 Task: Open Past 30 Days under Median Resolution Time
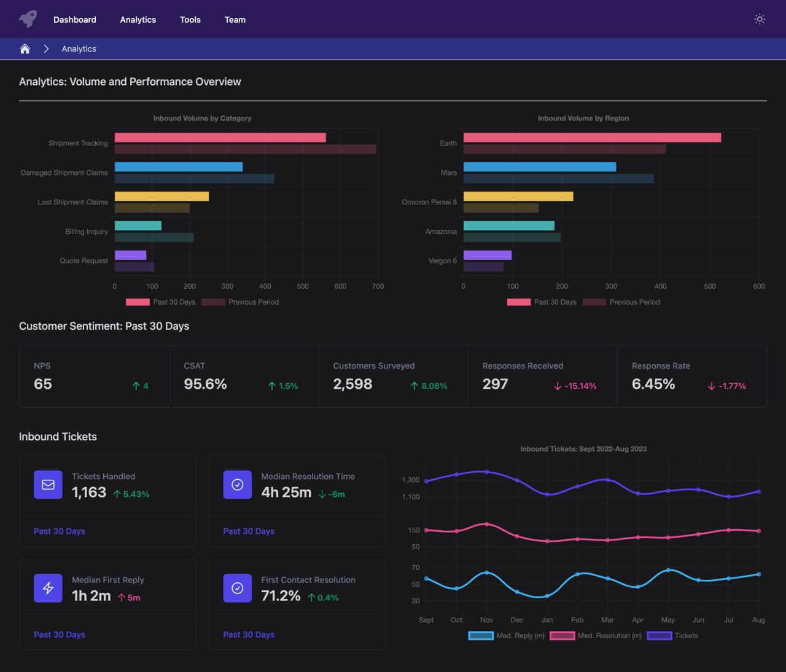pos(249,531)
